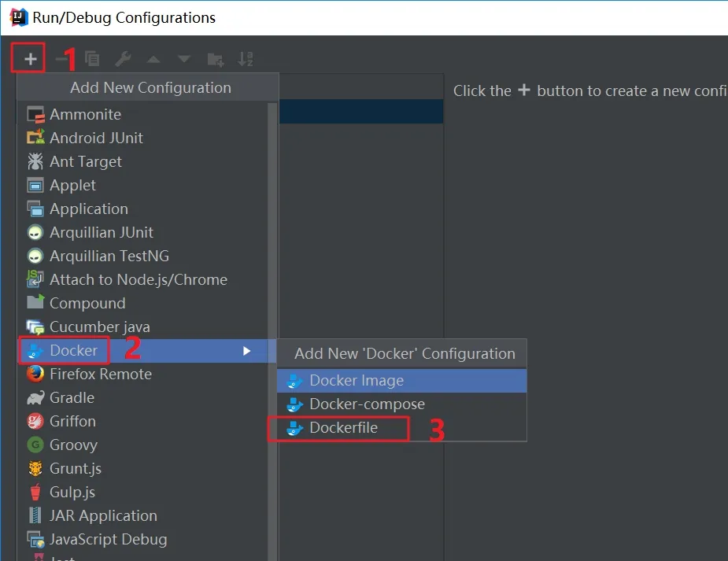This screenshot has width=728, height=561.
Task: Choose the Ant Target label
Action: tap(86, 161)
